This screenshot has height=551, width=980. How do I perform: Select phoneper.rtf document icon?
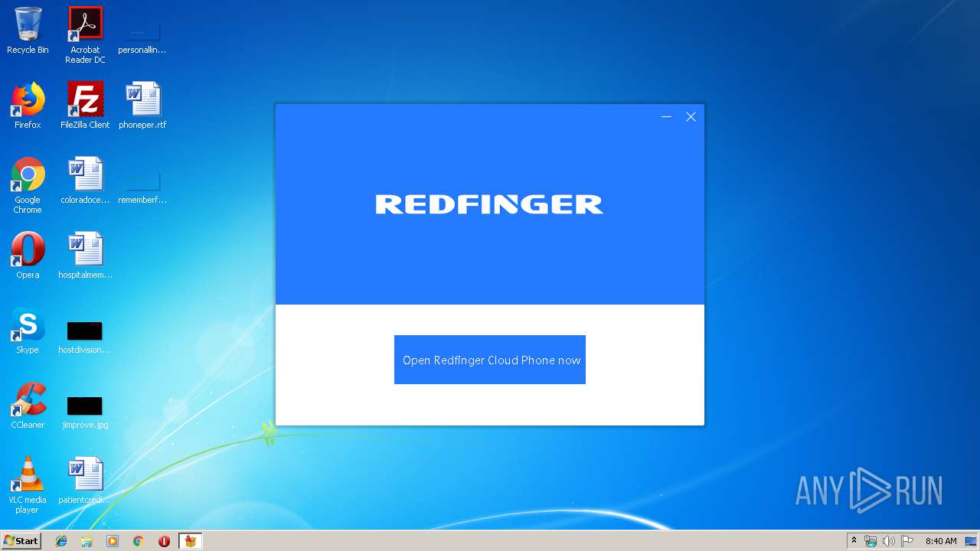coord(142,106)
